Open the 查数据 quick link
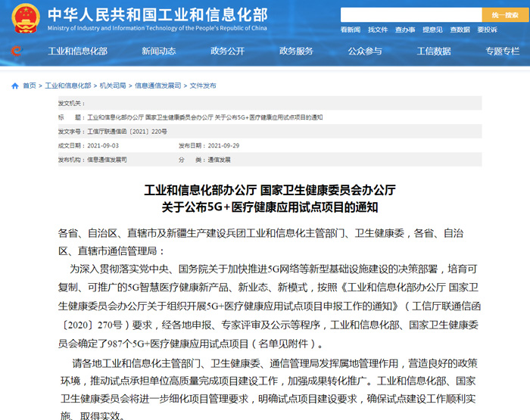530x420 pixels. click(460, 30)
